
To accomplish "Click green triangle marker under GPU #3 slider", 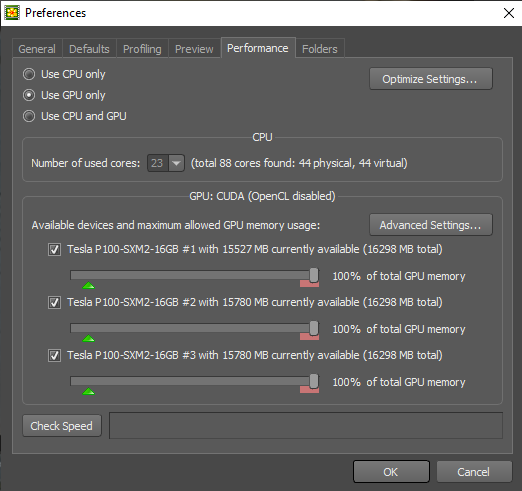I will (89, 391).
